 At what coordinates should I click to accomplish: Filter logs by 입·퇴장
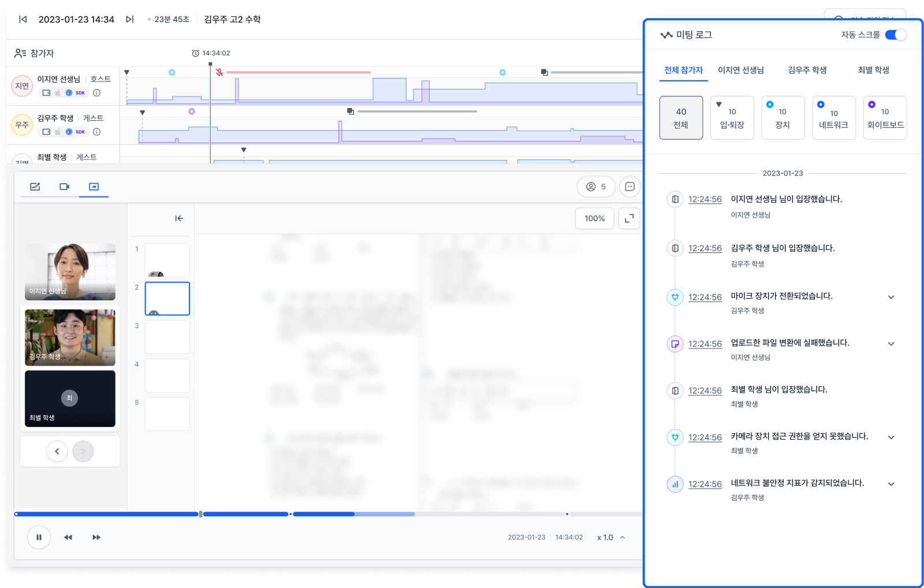point(732,118)
